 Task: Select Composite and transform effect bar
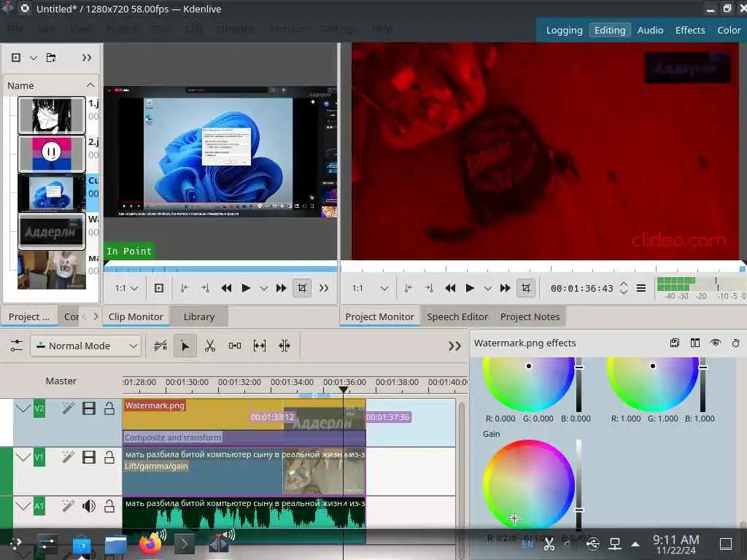click(244, 437)
